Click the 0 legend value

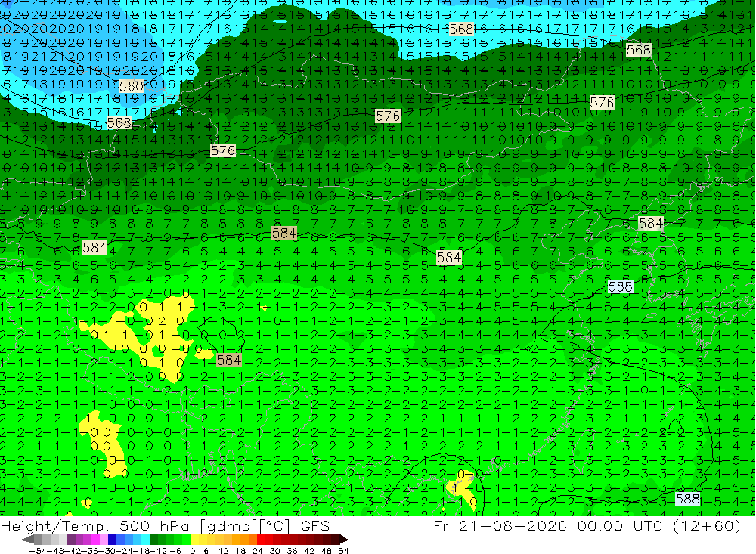192,551
